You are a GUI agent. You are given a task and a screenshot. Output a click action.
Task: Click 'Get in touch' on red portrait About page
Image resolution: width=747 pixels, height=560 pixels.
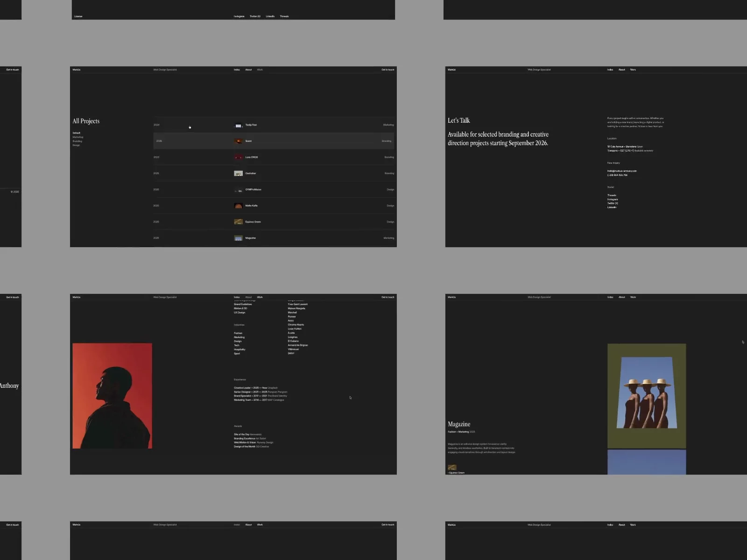[388, 297]
